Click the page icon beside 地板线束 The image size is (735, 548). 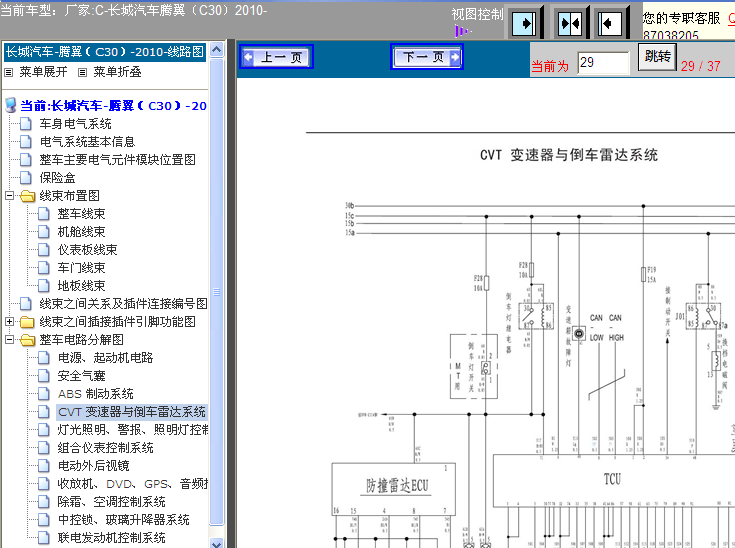tap(44, 285)
